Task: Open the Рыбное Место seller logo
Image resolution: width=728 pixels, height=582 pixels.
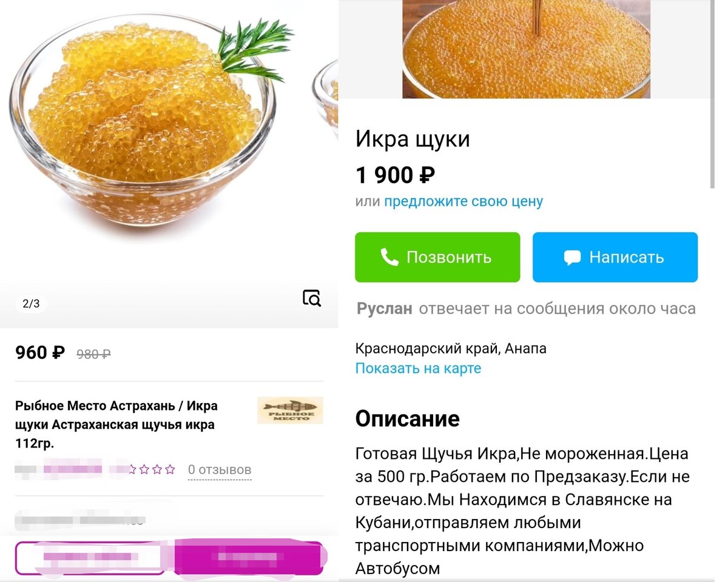Action: (x=290, y=410)
